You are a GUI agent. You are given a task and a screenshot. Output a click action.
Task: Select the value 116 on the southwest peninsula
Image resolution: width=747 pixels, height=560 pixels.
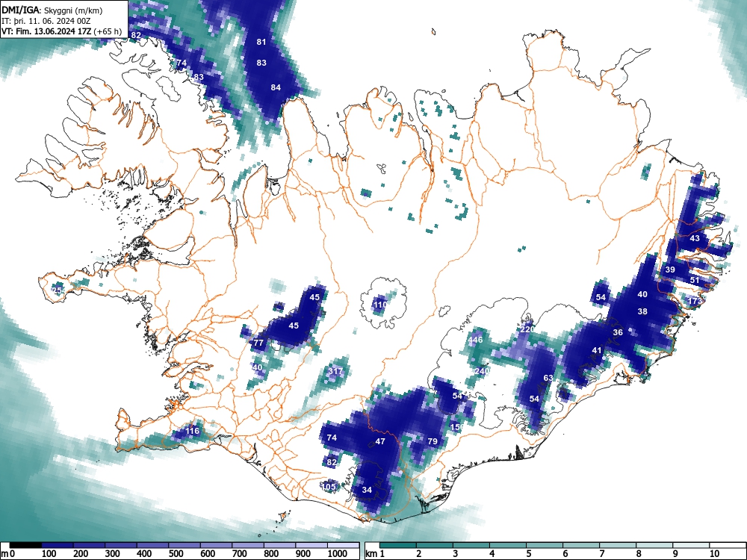192,431
